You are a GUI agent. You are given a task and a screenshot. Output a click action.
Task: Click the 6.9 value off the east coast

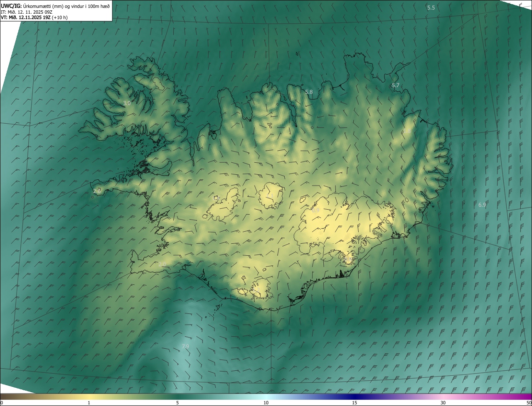pyautogui.click(x=482, y=205)
